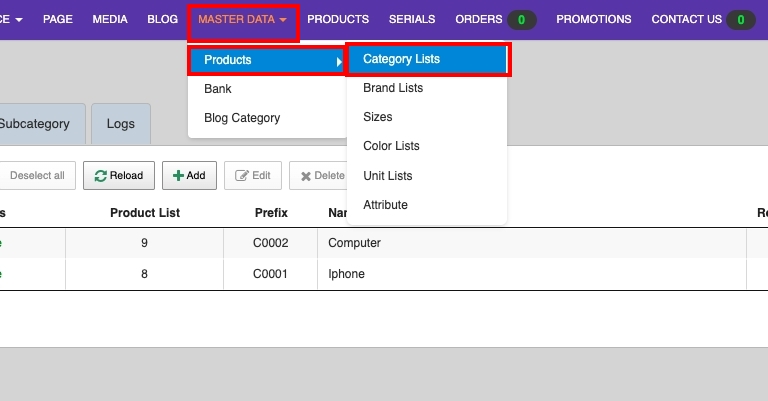The image size is (768, 401).
Task: Select the Computer row in the table
Action: [354, 243]
